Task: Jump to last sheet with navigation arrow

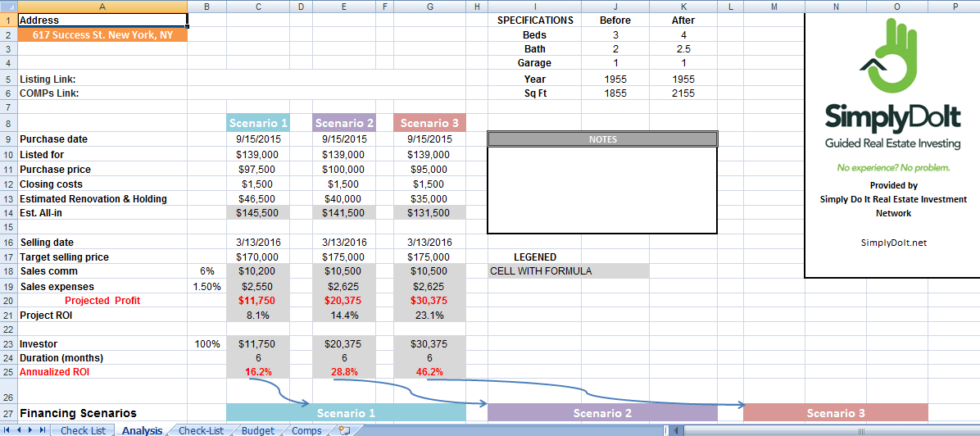Action: (x=43, y=430)
